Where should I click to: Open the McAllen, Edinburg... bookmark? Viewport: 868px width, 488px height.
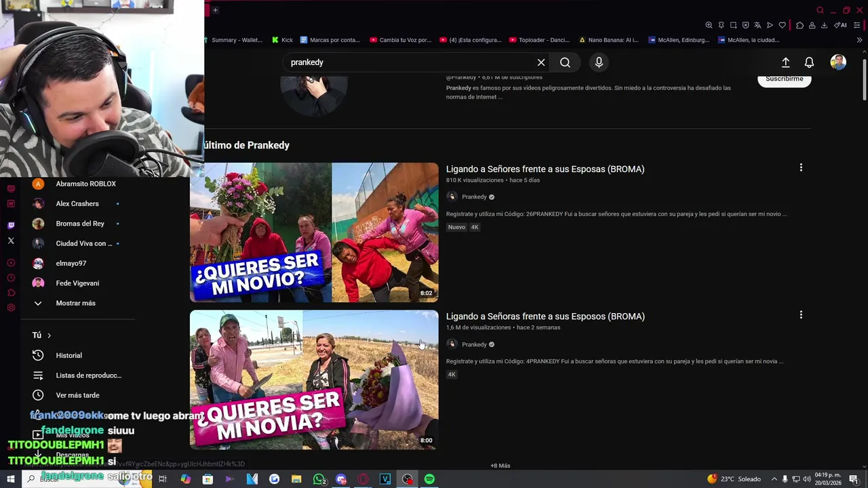(679, 40)
